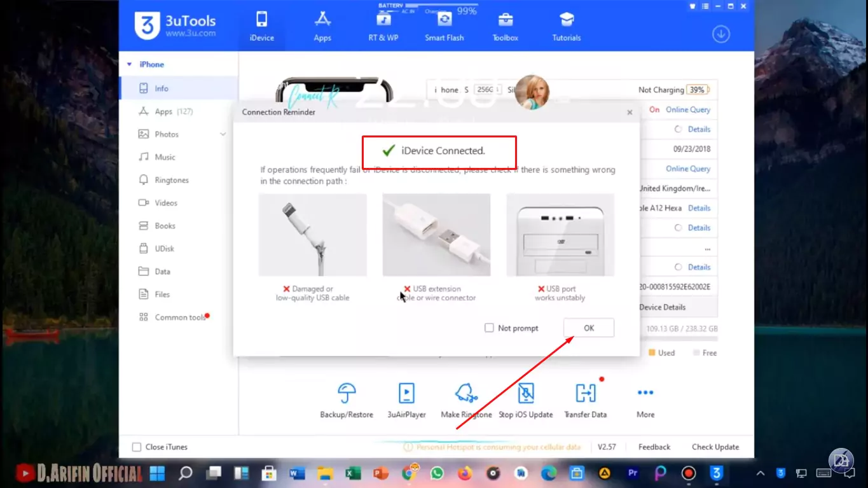Screen dimensions: 868x488
Task: Switch to the iDevice tab
Action: click(262, 26)
